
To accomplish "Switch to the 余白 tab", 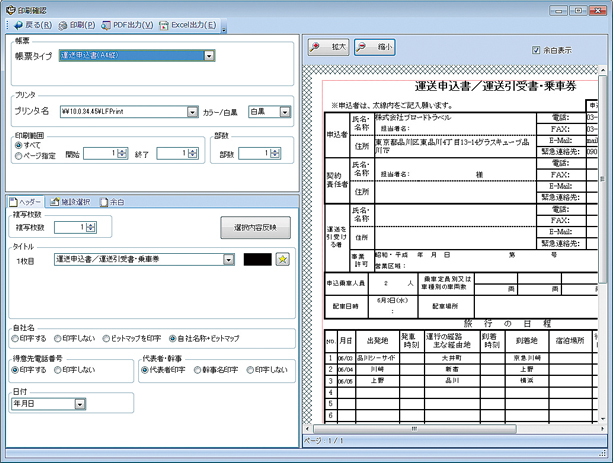I will 113,202.
